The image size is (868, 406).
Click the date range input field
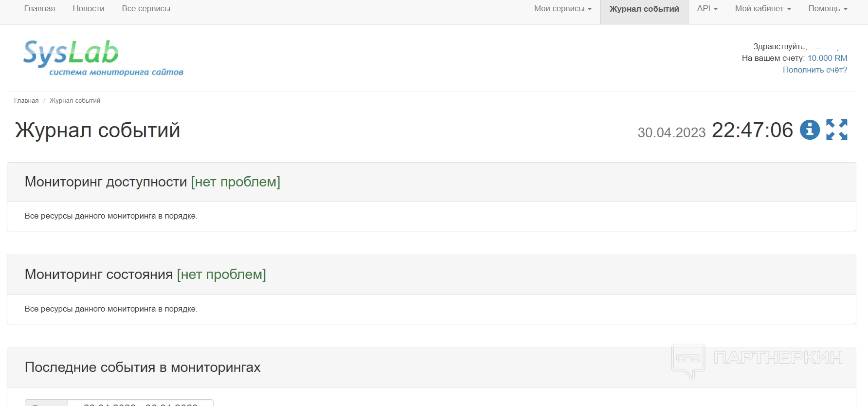(140, 403)
